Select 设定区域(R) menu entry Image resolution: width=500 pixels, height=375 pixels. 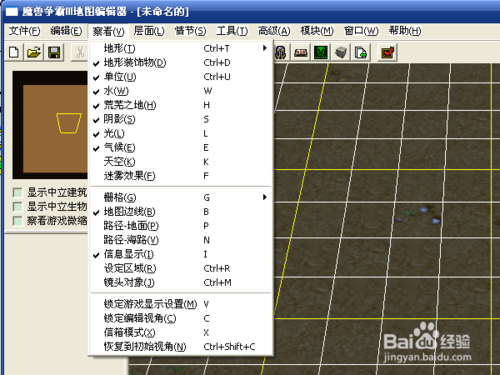coord(181,268)
